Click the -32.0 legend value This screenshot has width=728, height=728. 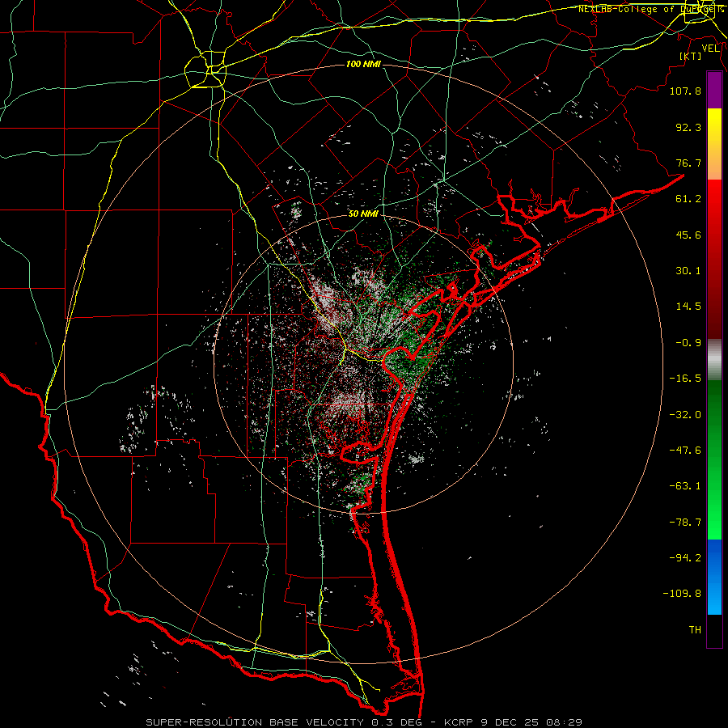point(685,415)
